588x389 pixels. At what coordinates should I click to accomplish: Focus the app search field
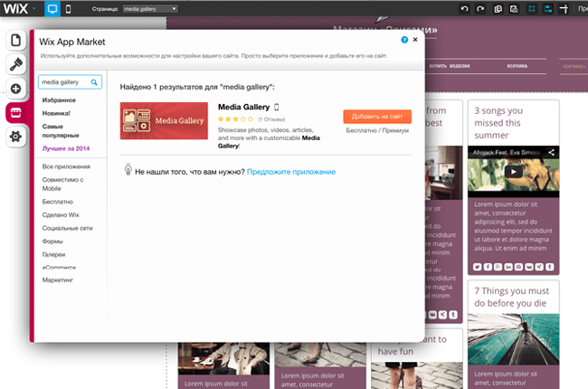70,82
